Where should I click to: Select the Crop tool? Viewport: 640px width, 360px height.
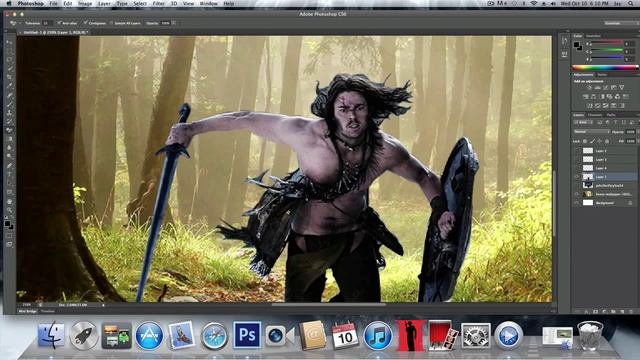9,77
